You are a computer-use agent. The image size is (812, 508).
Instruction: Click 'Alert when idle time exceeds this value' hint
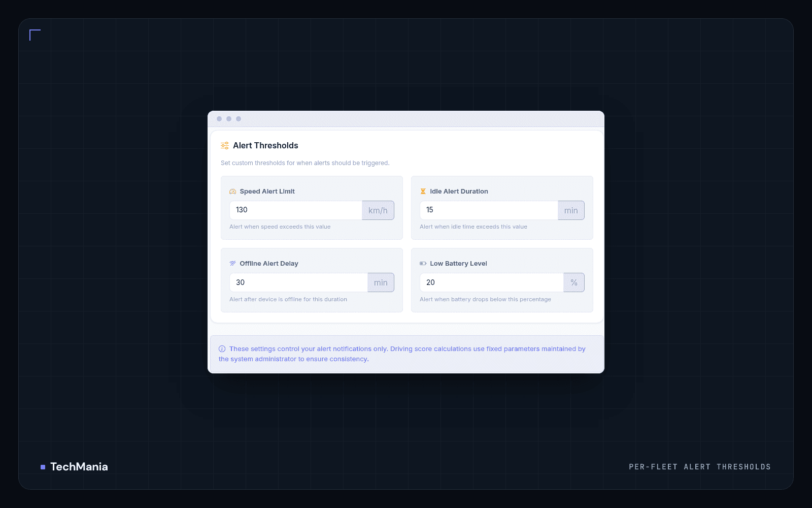473,227
